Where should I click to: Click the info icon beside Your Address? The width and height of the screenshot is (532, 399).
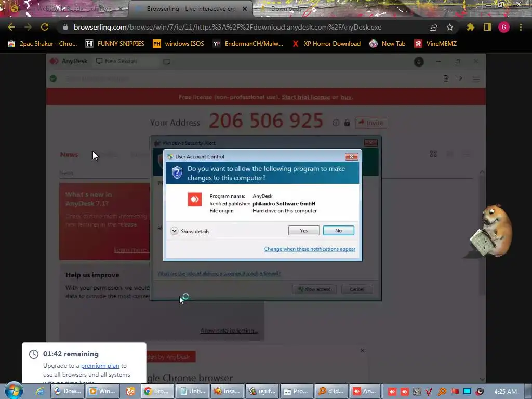point(336,123)
